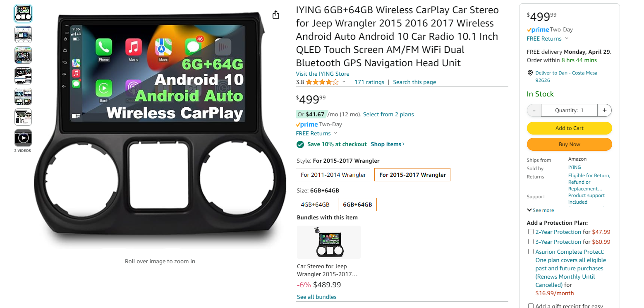Check the 2-Year Protection checkbox
The width and height of the screenshot is (644, 308).
pyautogui.click(x=531, y=232)
